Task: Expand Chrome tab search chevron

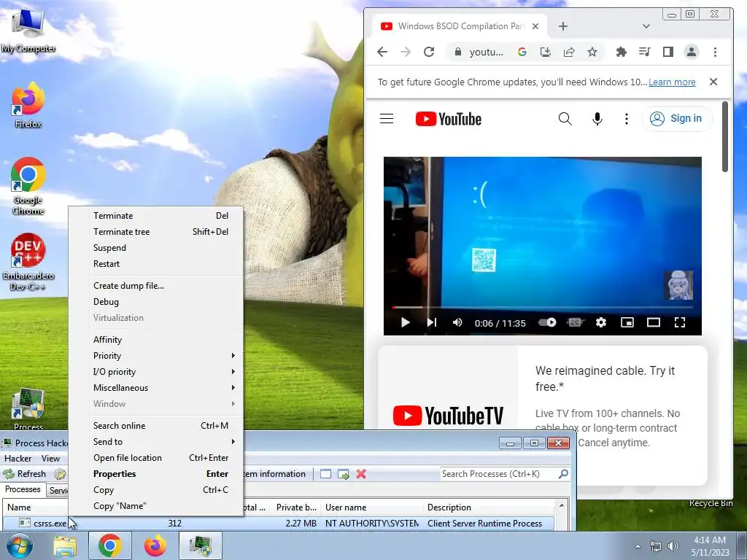Action: pos(646,26)
